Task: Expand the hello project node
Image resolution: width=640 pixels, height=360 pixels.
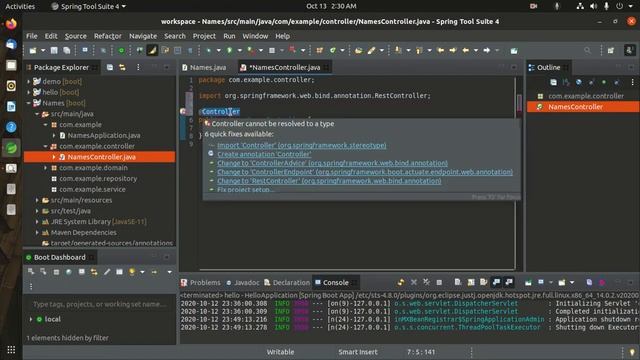Action: [x=29, y=92]
